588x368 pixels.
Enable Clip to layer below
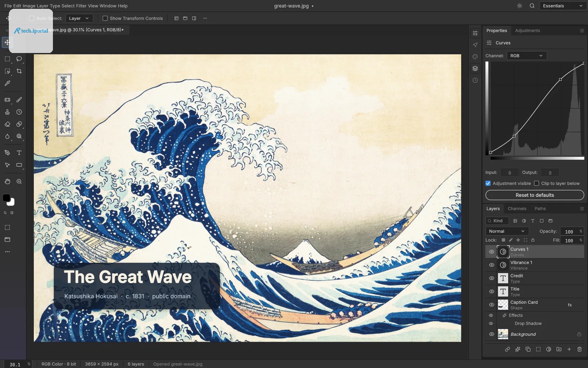[537, 183]
